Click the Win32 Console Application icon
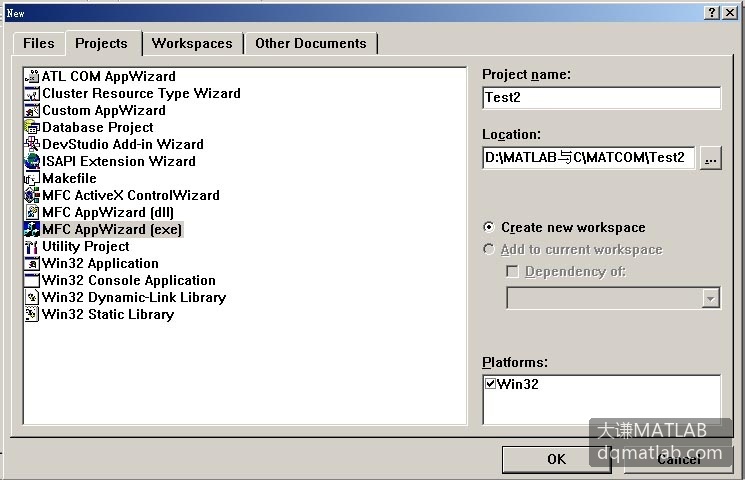745x480 pixels. 32,280
